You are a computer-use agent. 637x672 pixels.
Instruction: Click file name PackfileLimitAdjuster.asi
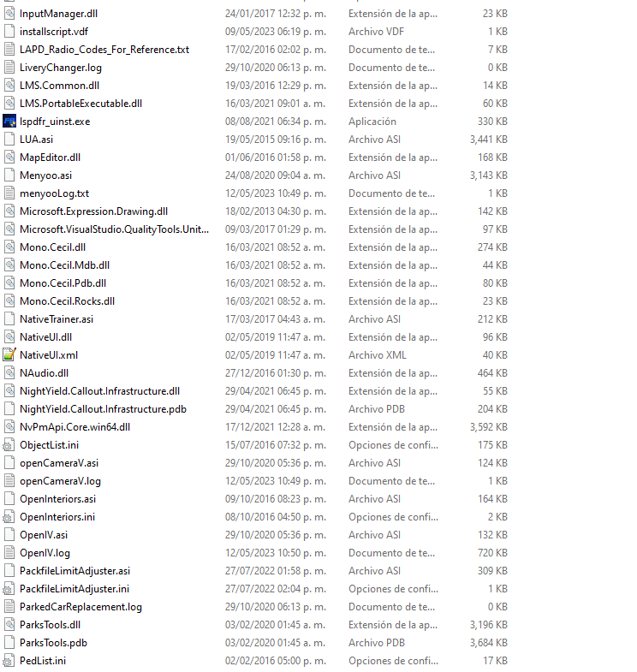coord(75,571)
